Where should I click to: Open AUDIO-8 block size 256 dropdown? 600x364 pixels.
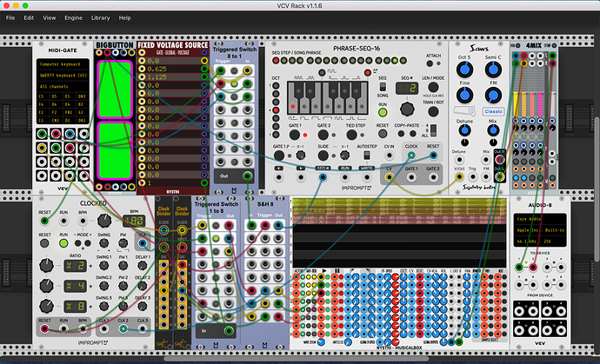(x=554, y=242)
